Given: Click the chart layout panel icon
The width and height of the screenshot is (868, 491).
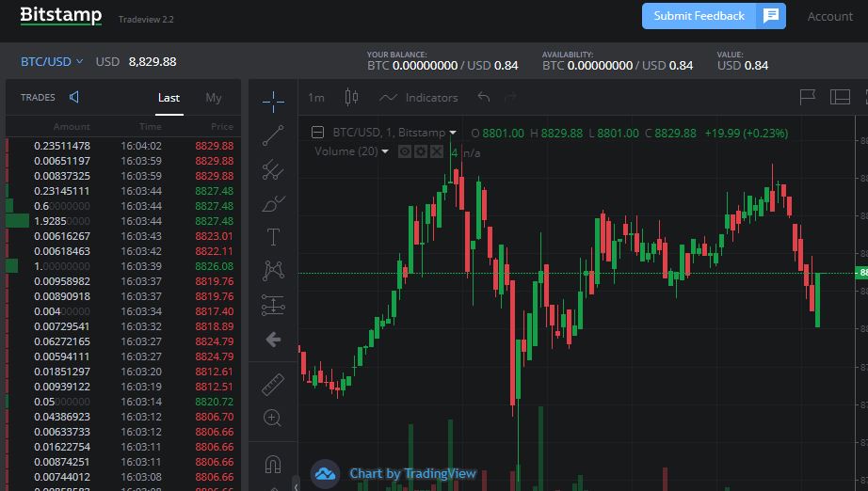Looking at the screenshot, I should tap(840, 97).
